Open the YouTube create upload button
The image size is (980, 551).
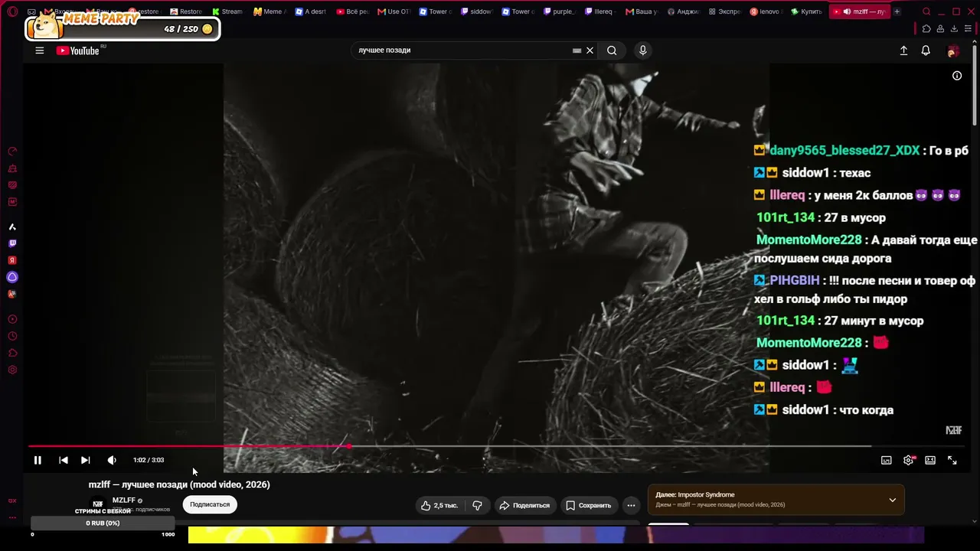point(903,51)
